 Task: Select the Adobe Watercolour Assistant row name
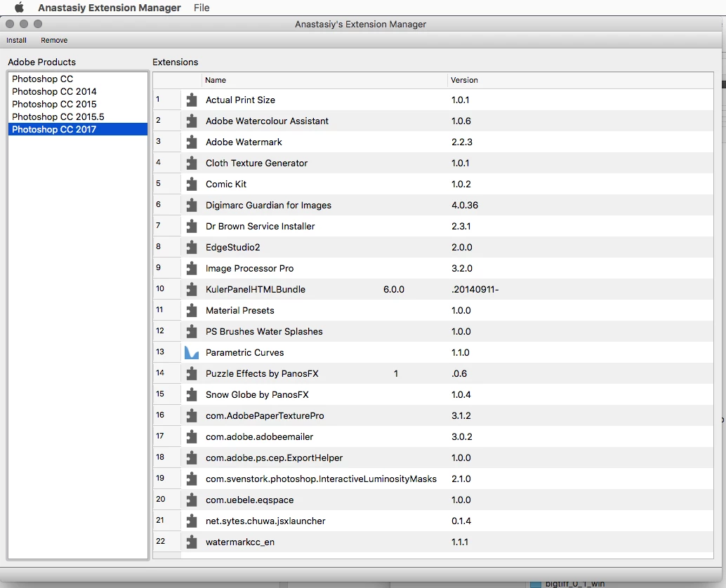267,121
